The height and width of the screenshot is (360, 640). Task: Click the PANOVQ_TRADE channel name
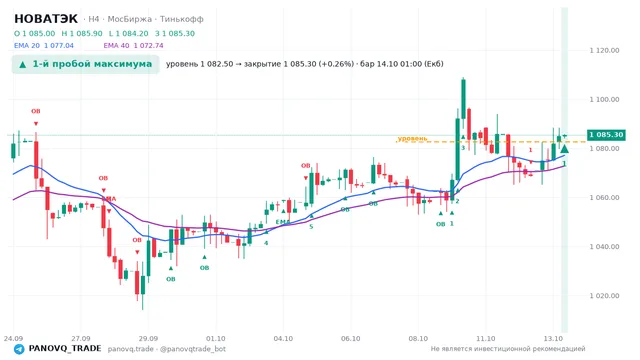65,349
